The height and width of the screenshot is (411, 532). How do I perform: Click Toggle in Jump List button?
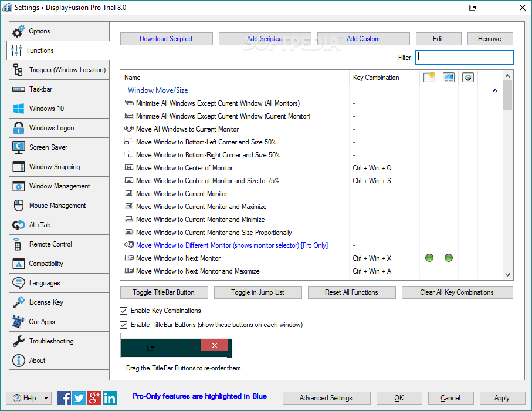(258, 292)
